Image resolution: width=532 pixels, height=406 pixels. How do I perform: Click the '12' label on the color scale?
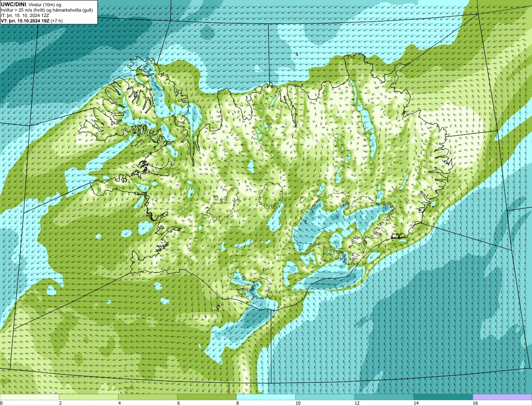point(357,403)
